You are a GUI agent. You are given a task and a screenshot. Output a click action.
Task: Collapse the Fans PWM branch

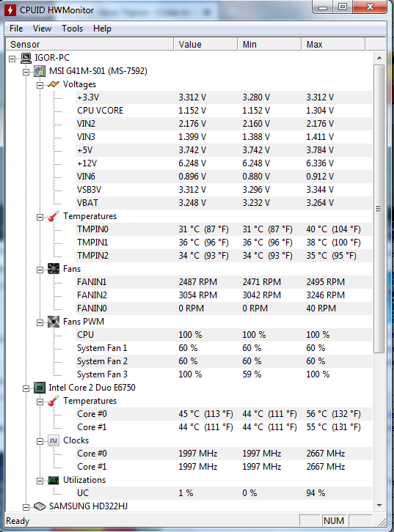coord(40,322)
